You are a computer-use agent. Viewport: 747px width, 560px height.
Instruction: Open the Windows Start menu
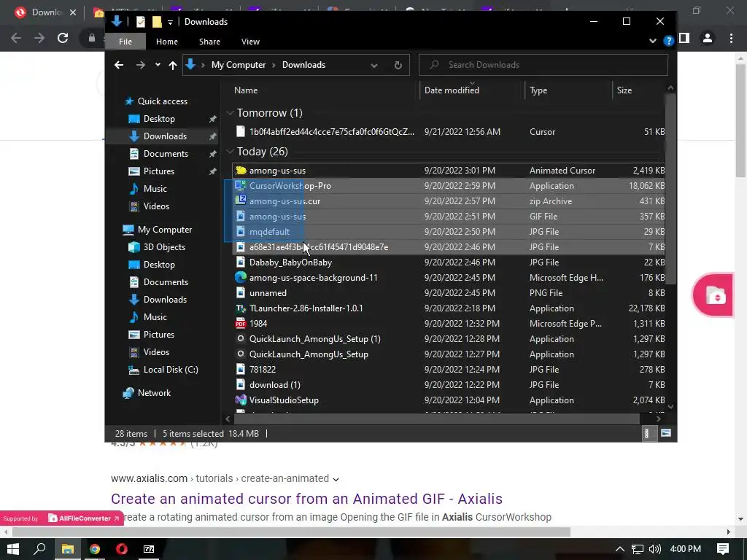click(x=13, y=549)
